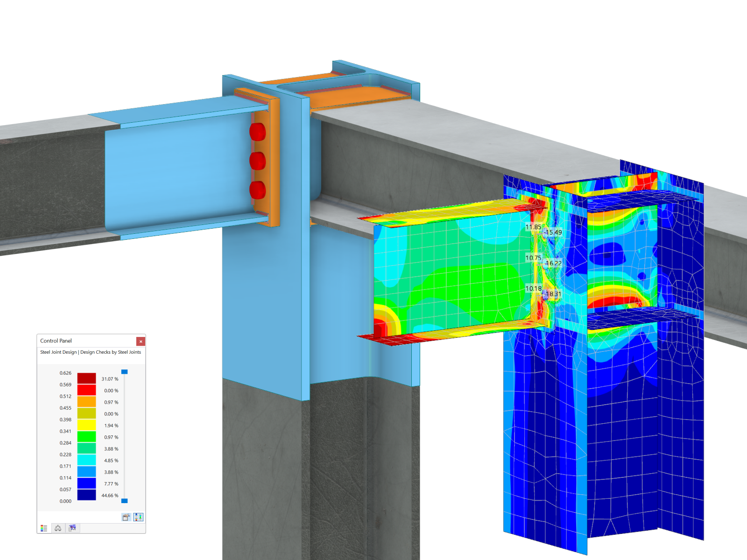Select the lower range slider handle
The width and height of the screenshot is (747, 560).
coord(124,501)
